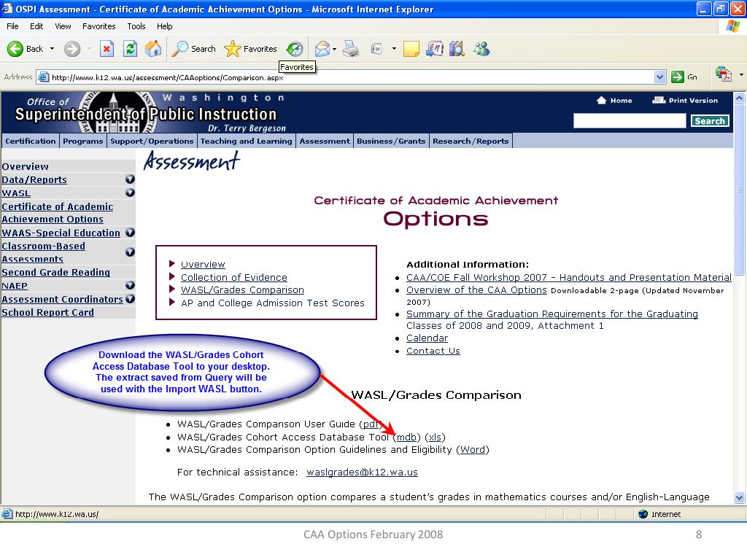Open the xls cohort tool link
747x560 pixels.
(x=435, y=437)
